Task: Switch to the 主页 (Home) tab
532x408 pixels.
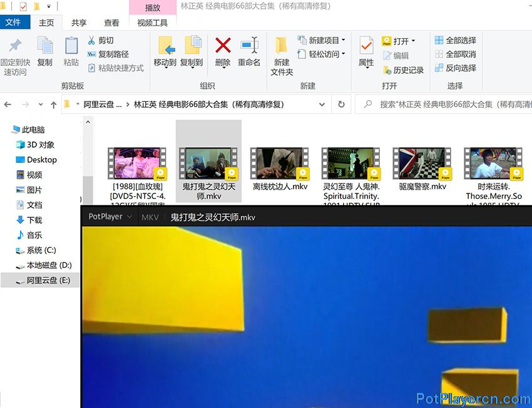Action: pos(46,23)
